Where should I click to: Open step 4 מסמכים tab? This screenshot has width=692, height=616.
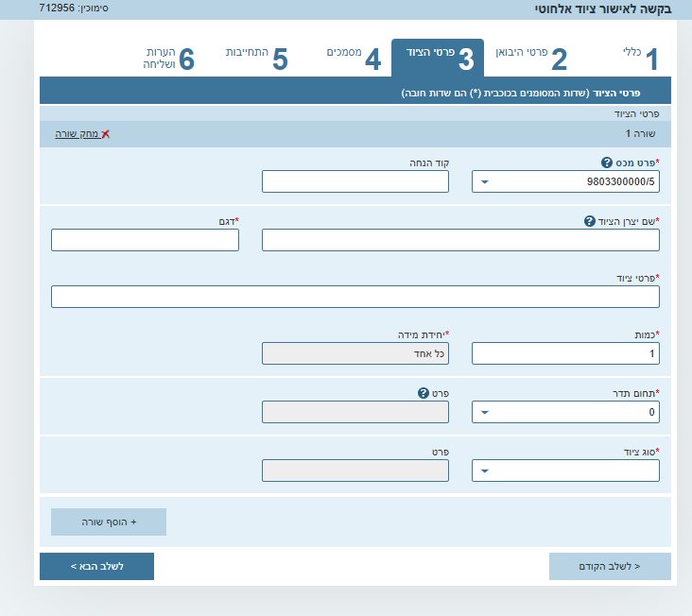pyautogui.click(x=353, y=59)
